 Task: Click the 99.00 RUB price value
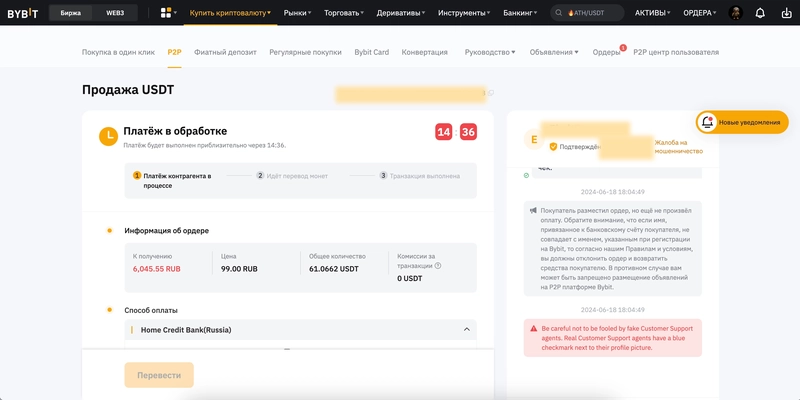[x=239, y=269]
